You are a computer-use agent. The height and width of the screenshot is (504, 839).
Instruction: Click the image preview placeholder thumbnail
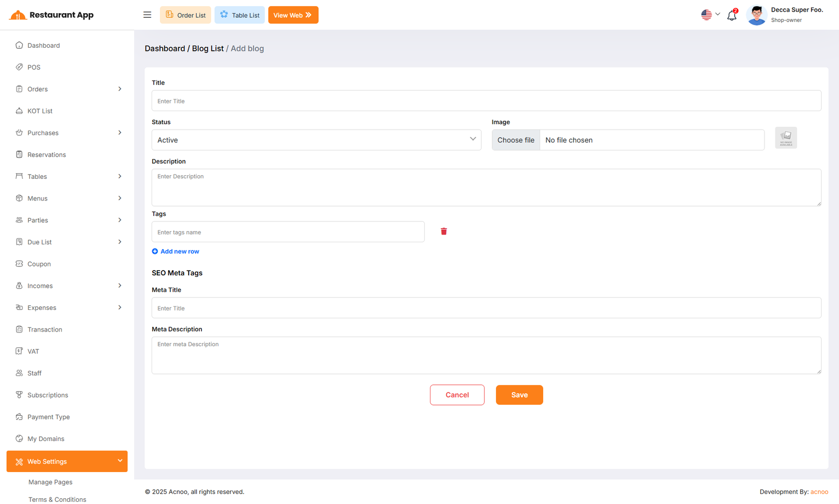[786, 138]
